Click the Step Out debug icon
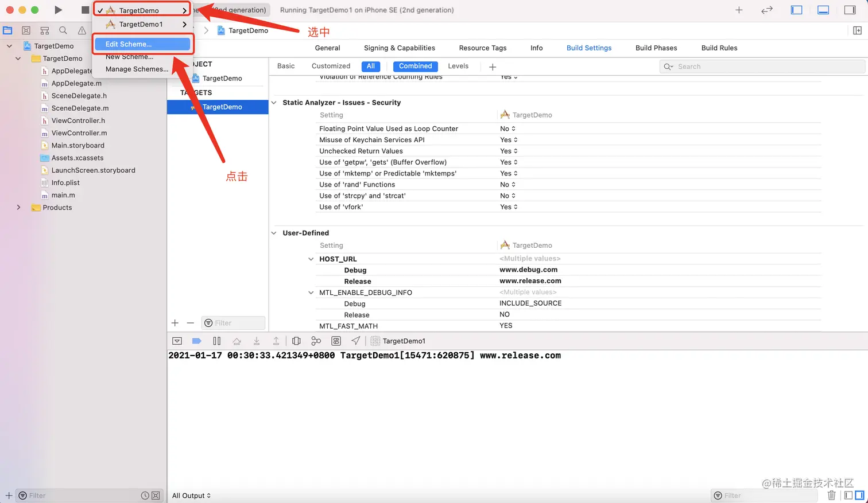 276,341
